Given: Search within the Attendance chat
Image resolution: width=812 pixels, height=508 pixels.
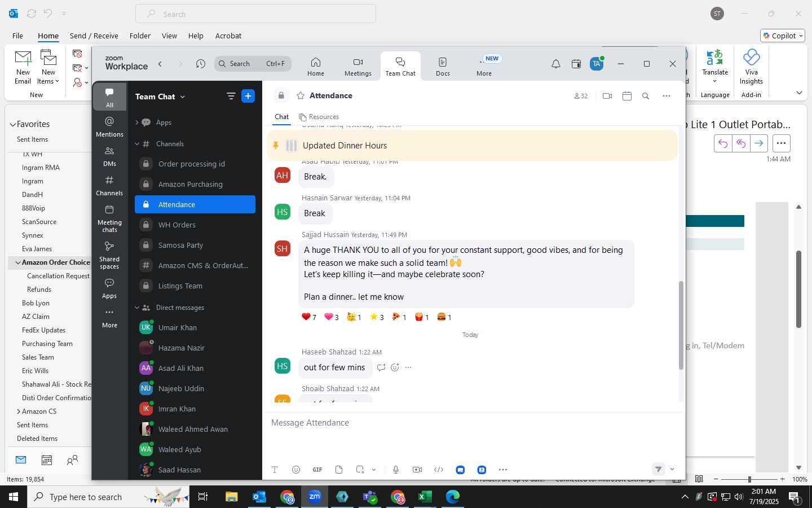Looking at the screenshot, I should (646, 96).
